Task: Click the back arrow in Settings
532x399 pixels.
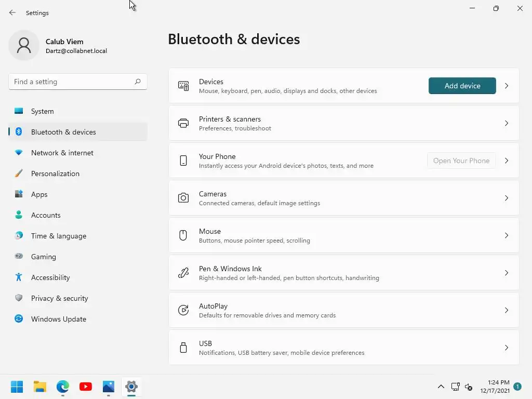Action: pos(12,12)
